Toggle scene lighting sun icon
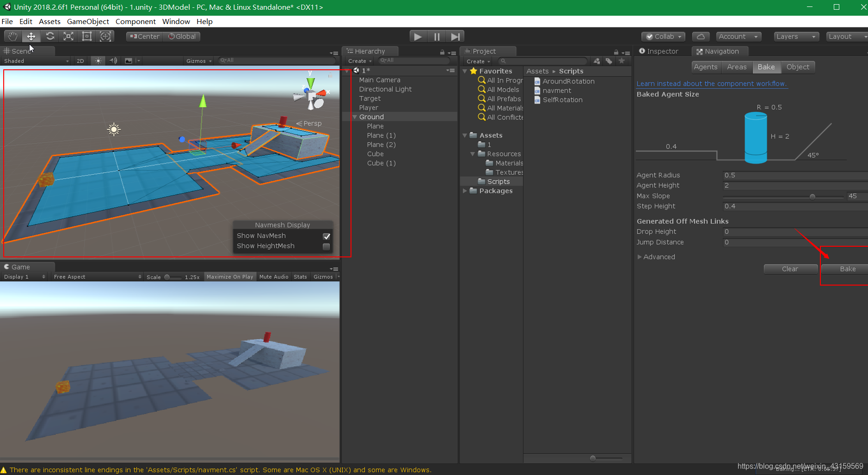The height and width of the screenshot is (475, 868). 98,61
